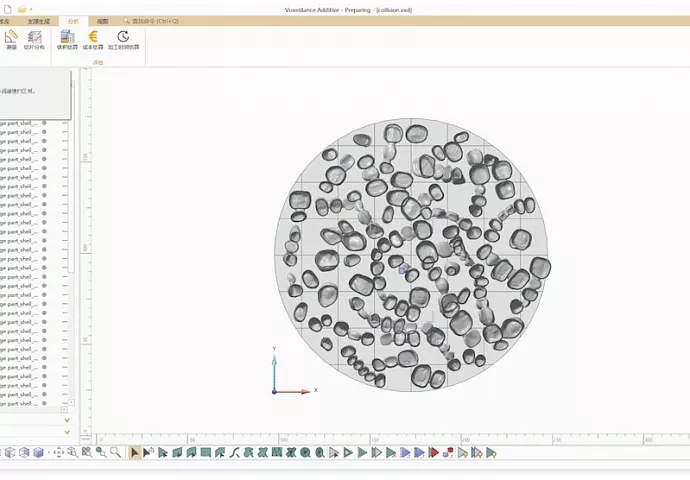Click the lower chevron below the part list
The width and height of the screenshot is (690, 480).
pyautogui.click(x=67, y=432)
